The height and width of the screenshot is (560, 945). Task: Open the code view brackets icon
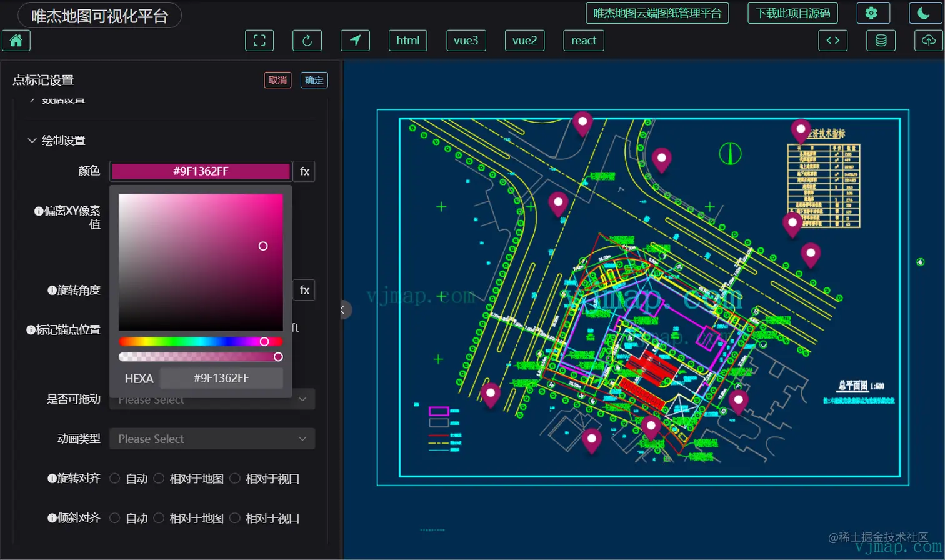click(833, 41)
